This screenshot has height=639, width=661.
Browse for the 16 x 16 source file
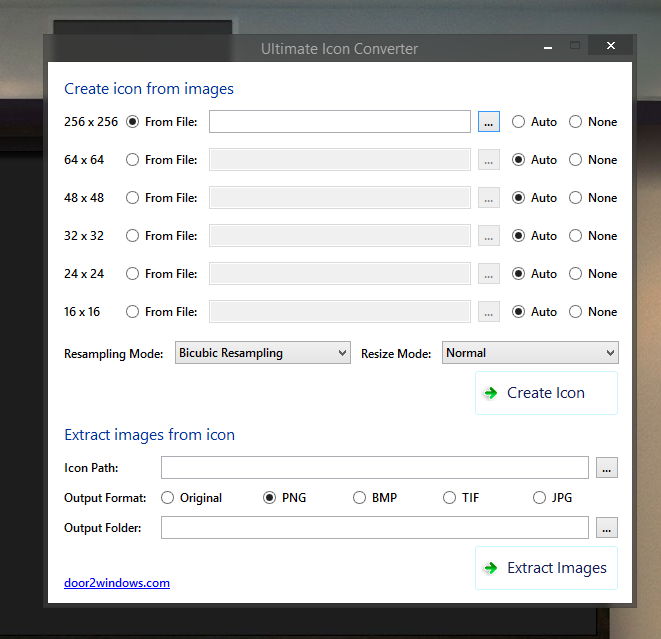point(489,311)
